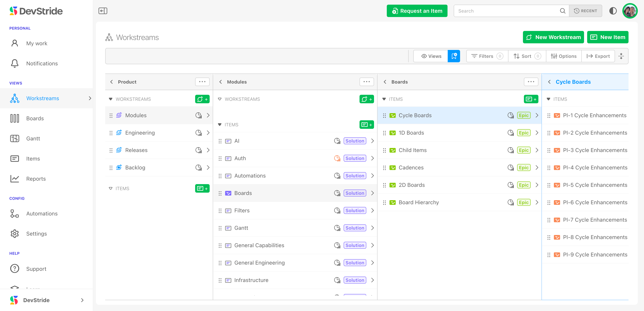Open the Modules column three-dot menu
Screen dimensions: 644x311
(366, 82)
